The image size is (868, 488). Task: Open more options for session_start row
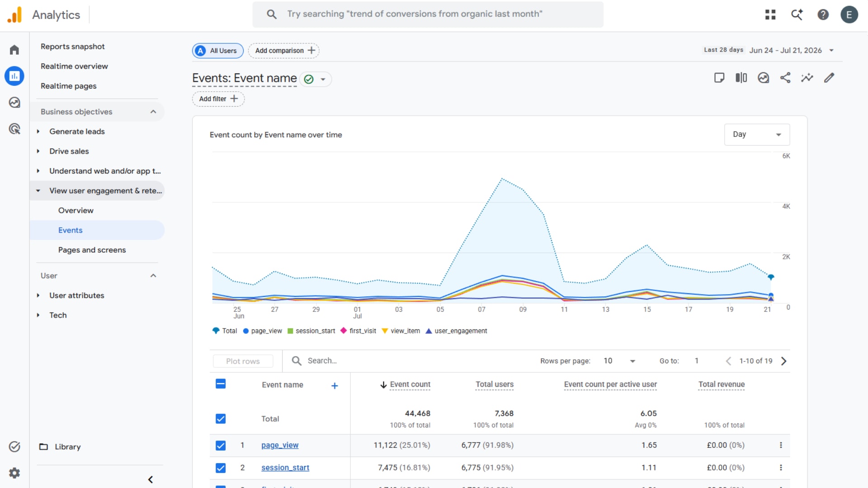(781, 468)
